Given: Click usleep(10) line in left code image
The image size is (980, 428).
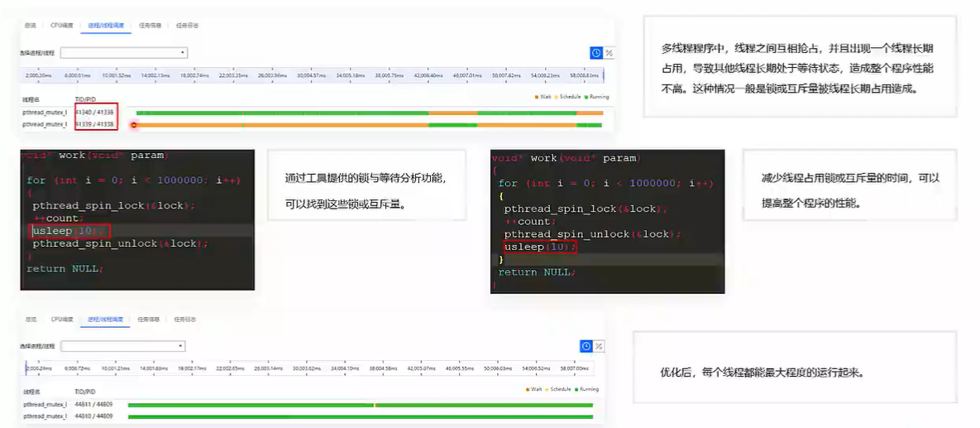Looking at the screenshot, I should pos(70,231).
